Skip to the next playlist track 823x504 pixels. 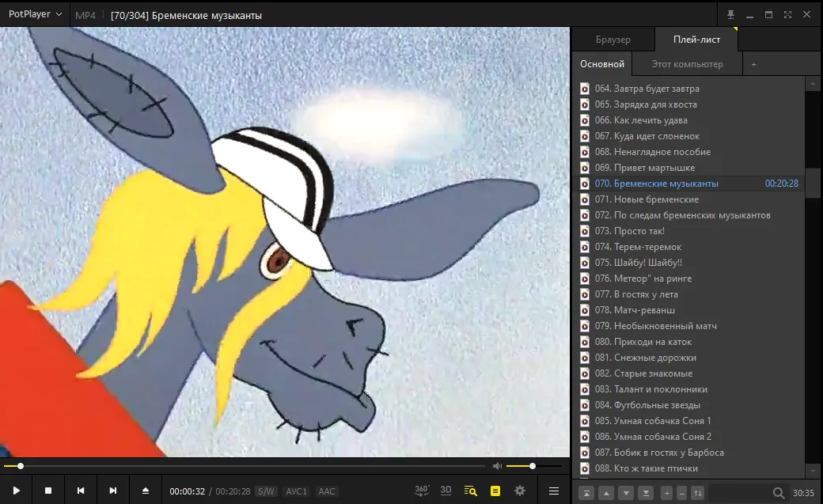113,491
